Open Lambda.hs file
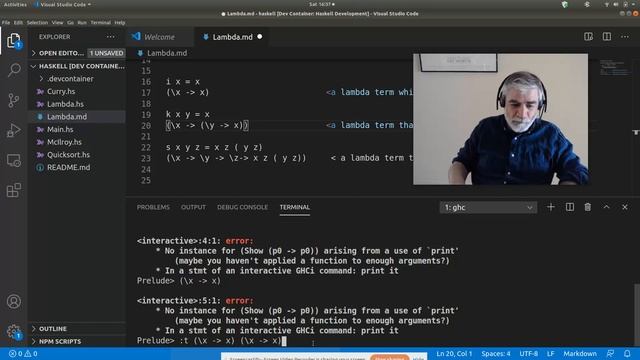 [x=77, y=104]
